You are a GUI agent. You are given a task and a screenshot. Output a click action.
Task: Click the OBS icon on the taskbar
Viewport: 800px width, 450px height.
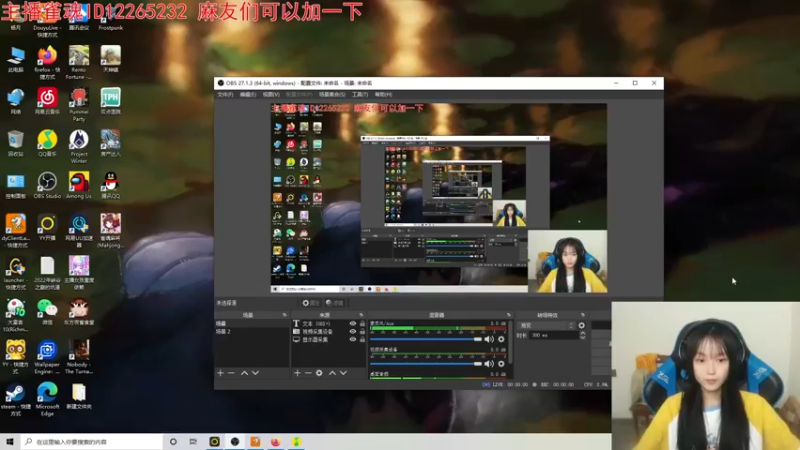click(x=235, y=442)
